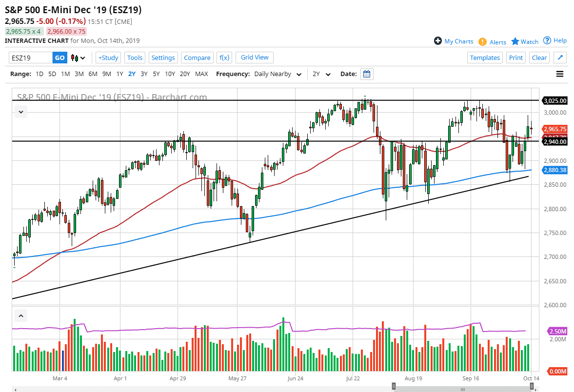Open the Templates dialog
The width and height of the screenshot is (574, 392).
coord(485,58)
